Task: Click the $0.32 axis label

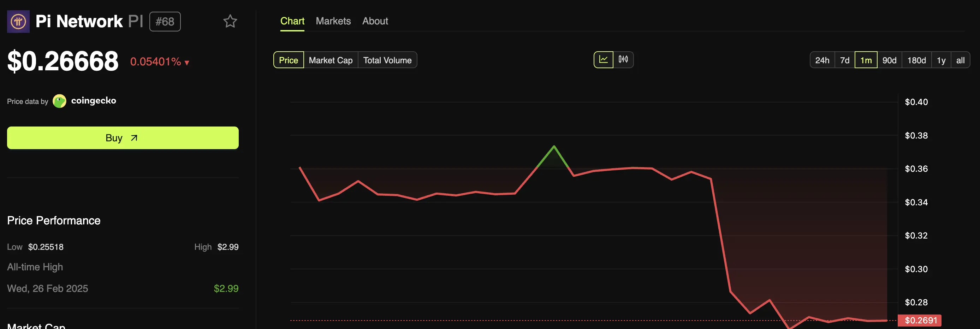Action: point(916,235)
